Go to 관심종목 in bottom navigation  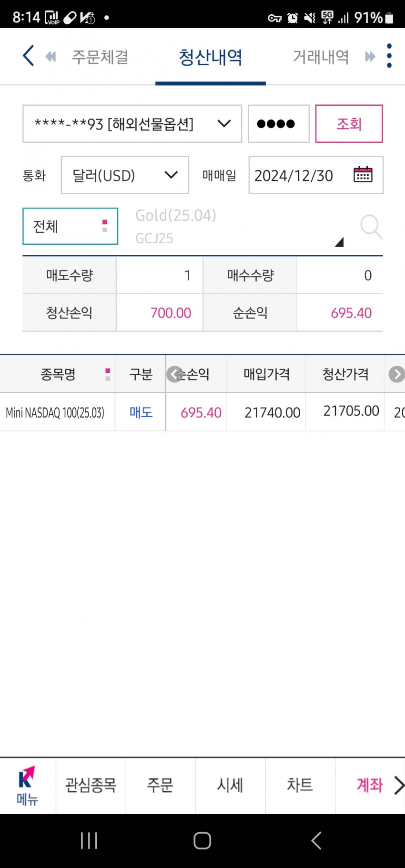(x=91, y=786)
